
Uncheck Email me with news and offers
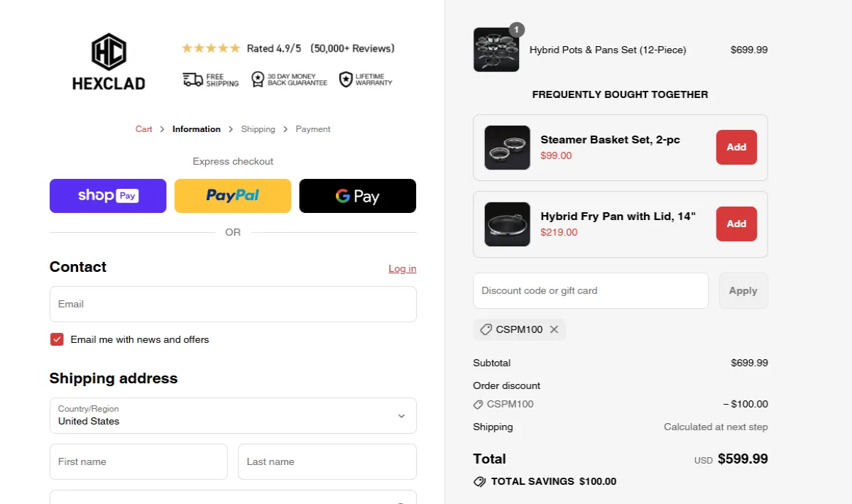pyautogui.click(x=57, y=339)
